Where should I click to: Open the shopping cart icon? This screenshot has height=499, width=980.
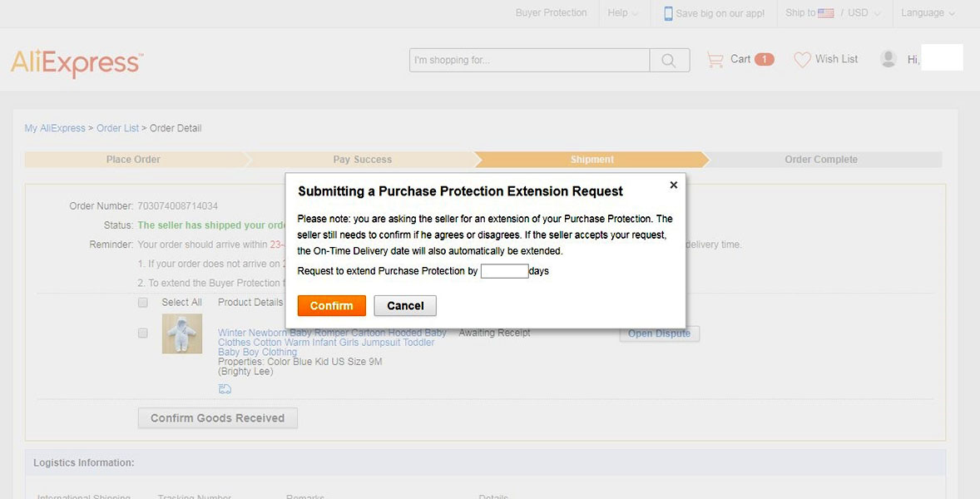point(715,59)
